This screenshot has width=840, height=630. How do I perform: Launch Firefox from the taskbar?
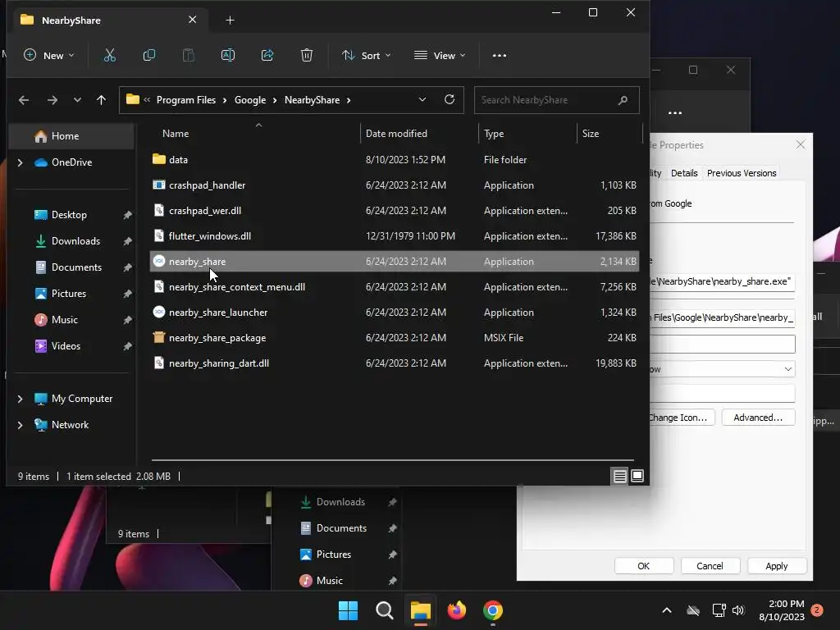(456, 610)
